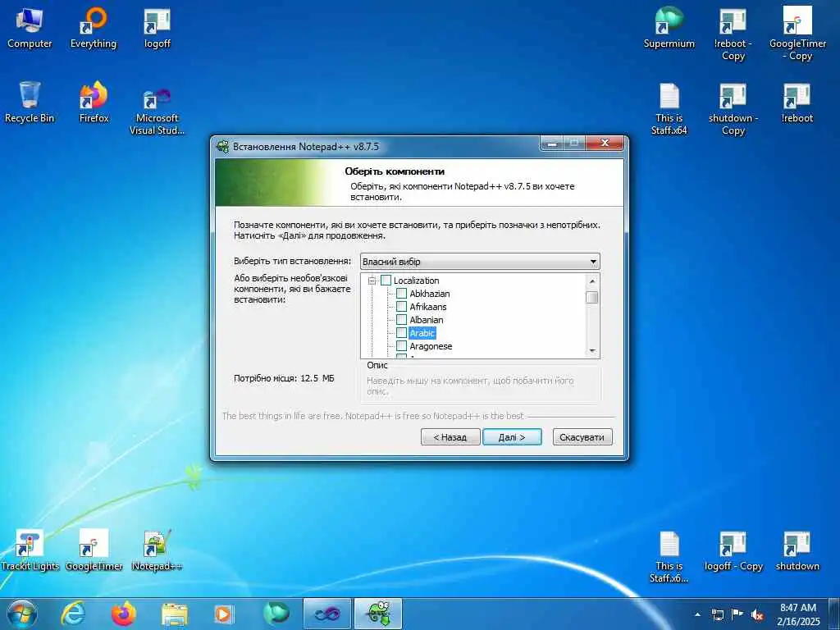Select the Arabic label in the component tree
Screen dimensions: 840x630
422,333
